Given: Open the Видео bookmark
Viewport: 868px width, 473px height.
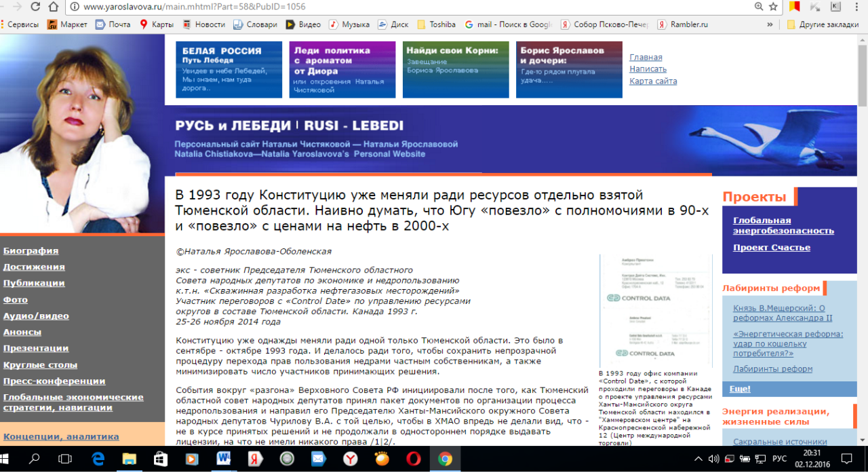Looking at the screenshot, I should [x=303, y=24].
